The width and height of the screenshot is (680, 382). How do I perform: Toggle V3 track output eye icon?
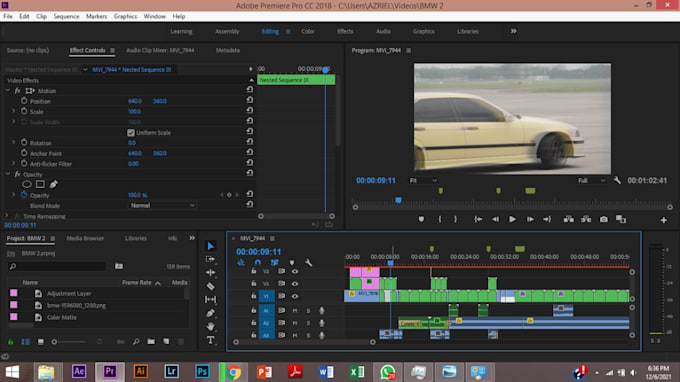point(295,271)
